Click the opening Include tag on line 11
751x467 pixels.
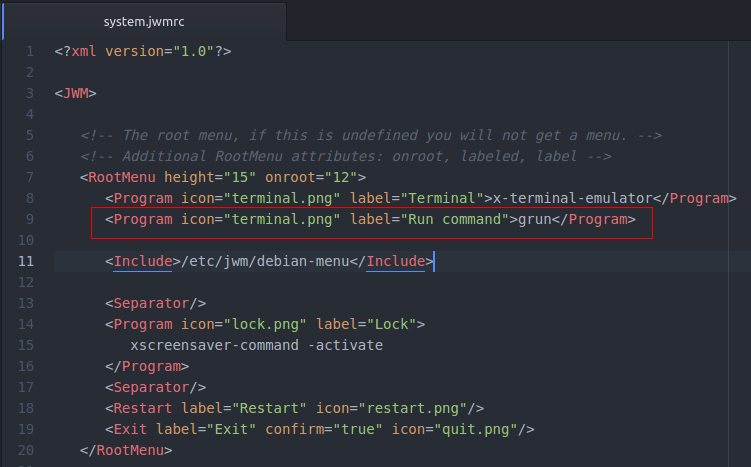click(x=143, y=261)
